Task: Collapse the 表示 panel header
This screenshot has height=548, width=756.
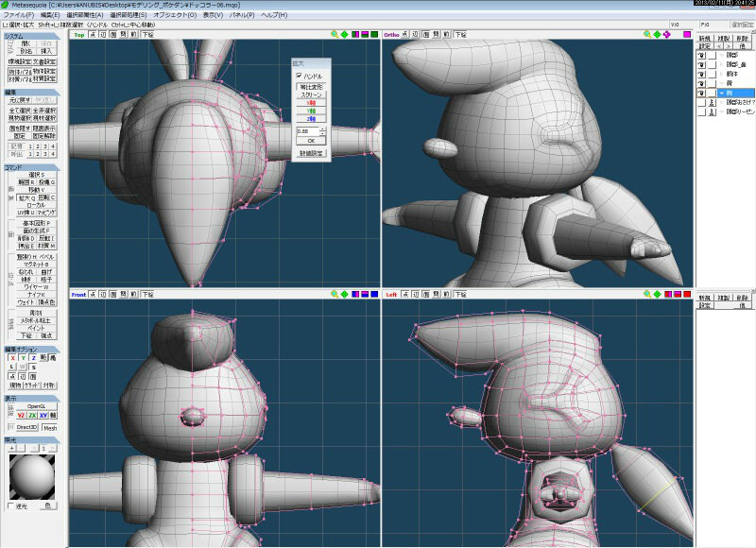Action: click(x=32, y=399)
